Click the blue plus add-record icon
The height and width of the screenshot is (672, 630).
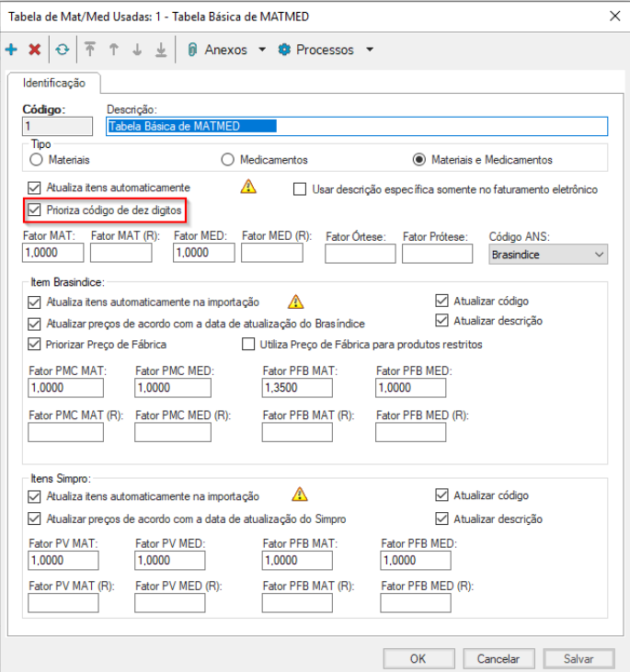point(11,50)
